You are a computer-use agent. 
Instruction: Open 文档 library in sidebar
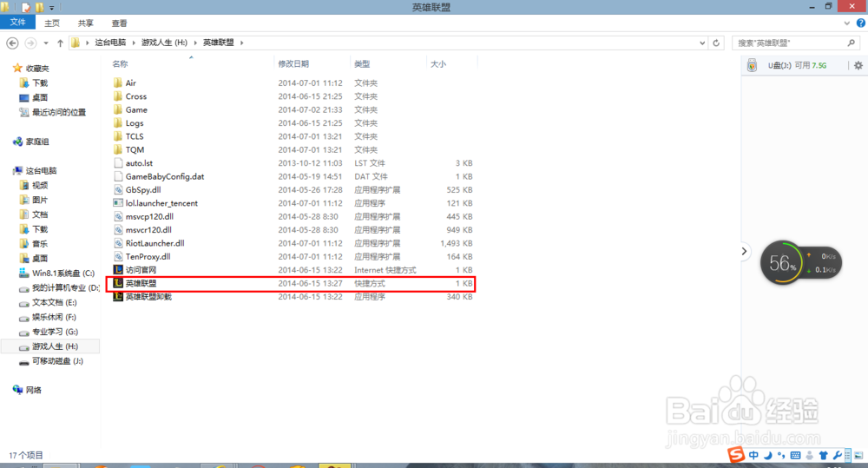click(40, 214)
